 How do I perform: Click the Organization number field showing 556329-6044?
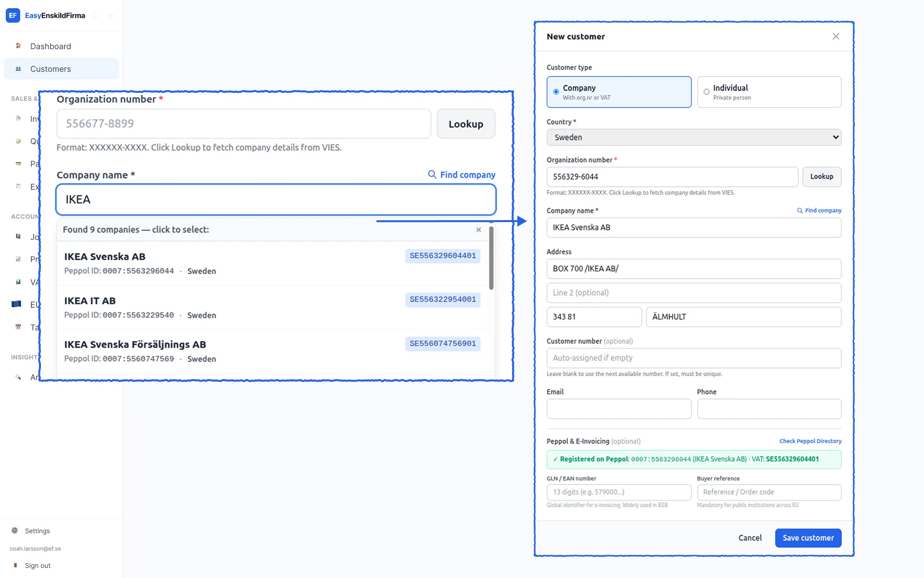tap(672, 177)
